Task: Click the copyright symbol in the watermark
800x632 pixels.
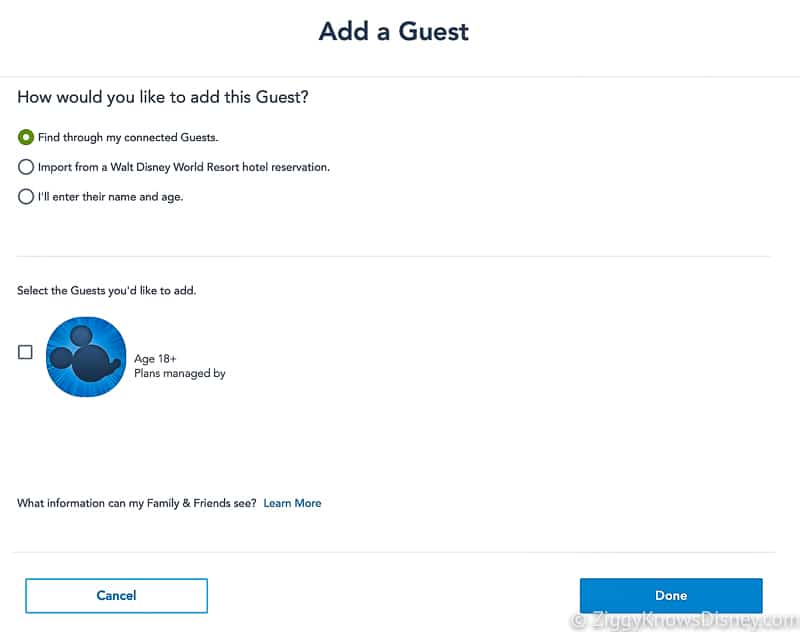Action: 578,621
